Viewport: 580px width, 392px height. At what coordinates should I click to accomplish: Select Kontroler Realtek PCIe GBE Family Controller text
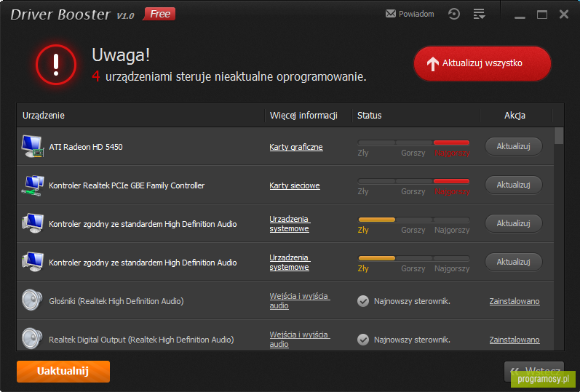click(x=127, y=185)
